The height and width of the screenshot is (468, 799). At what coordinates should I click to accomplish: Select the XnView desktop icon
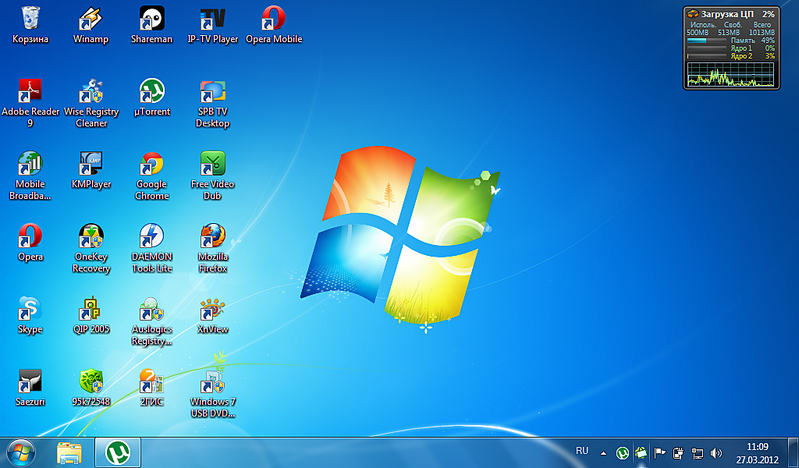212,309
